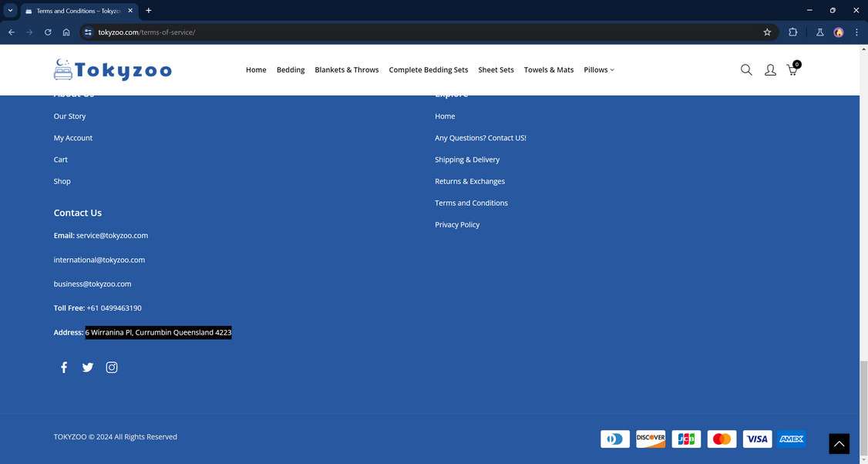Click the Tokyzoo logo
Image resolution: width=868 pixels, height=464 pixels.
[113, 70]
